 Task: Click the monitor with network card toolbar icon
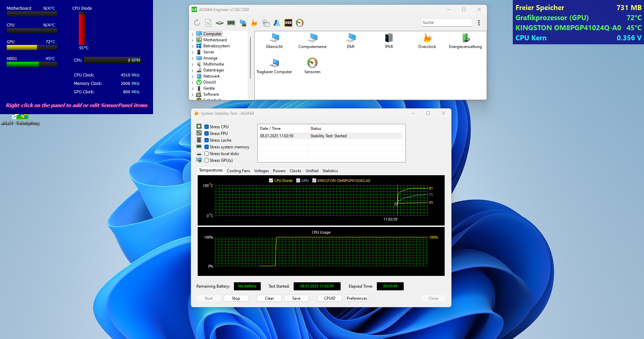click(x=243, y=23)
